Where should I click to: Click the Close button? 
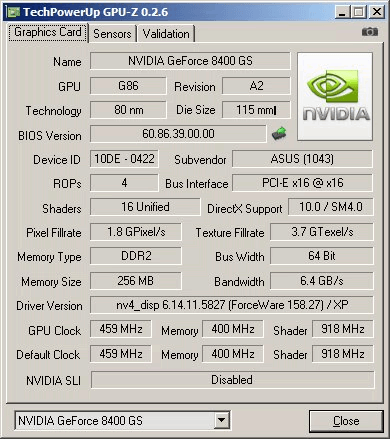[346, 421]
